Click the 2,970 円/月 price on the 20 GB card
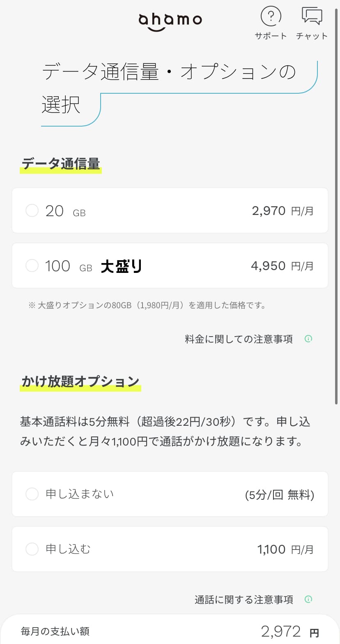Image resolution: width=340 pixels, height=644 pixels. (283, 211)
